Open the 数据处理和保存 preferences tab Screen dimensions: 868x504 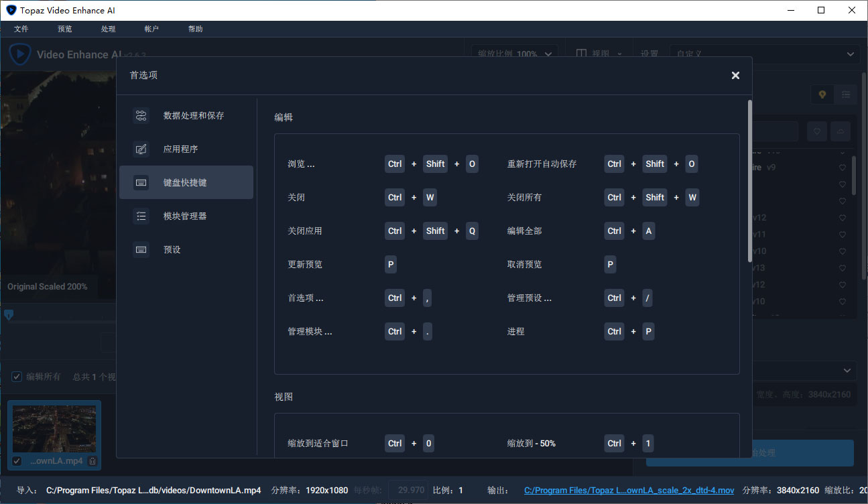point(186,115)
